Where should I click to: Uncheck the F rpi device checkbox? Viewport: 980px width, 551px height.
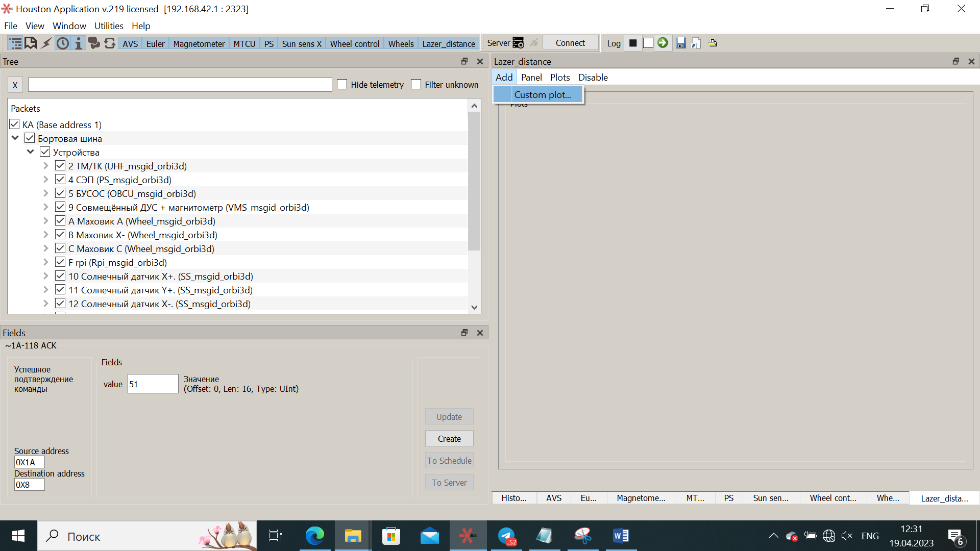point(60,262)
